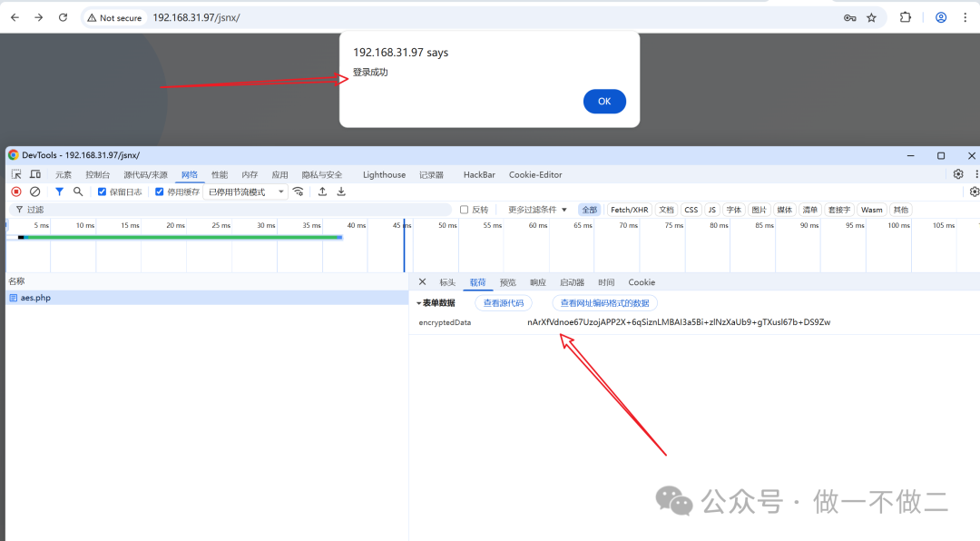The width and height of the screenshot is (980, 541).
Task: Select the 字体 request type filter
Action: (734, 210)
